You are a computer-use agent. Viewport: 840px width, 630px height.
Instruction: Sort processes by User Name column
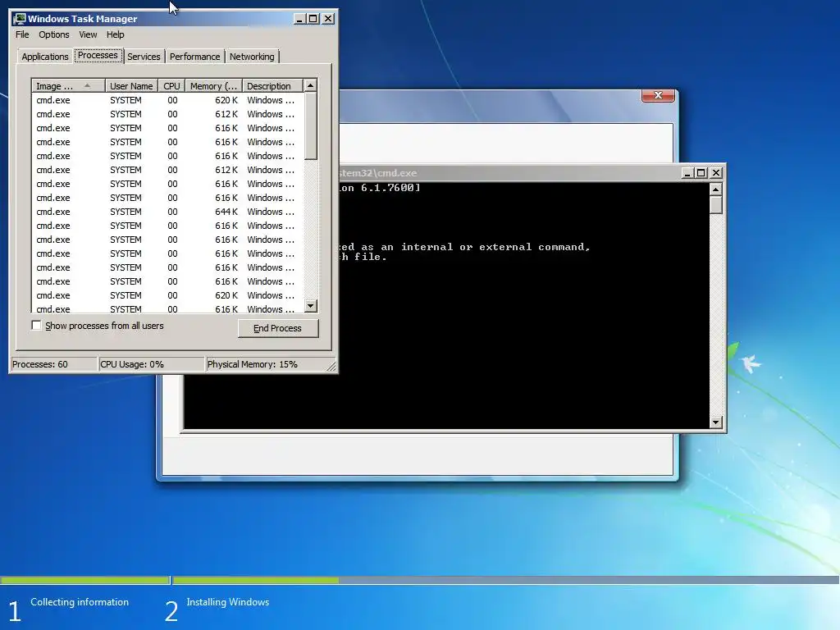tap(131, 86)
